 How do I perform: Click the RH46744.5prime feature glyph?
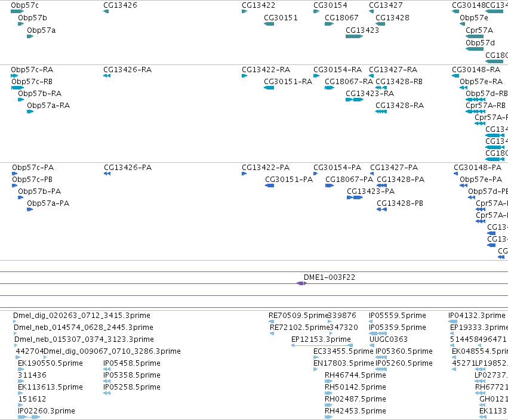(328, 381)
